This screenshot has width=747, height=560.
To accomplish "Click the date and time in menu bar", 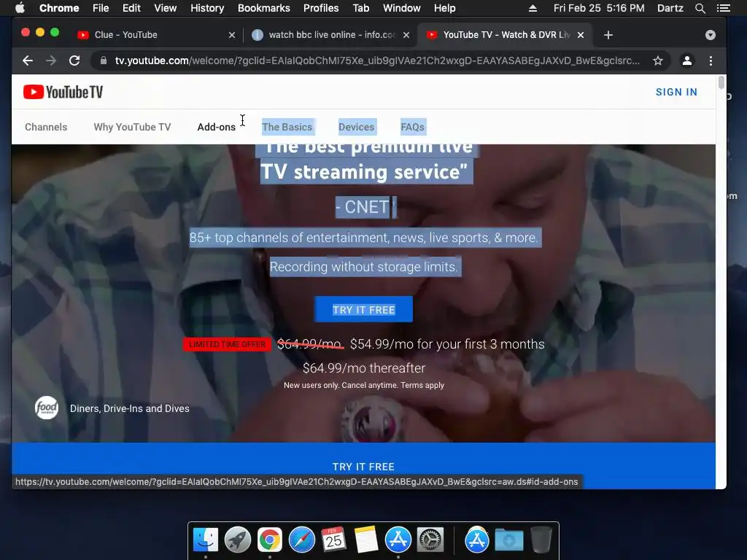I will pyautogui.click(x=599, y=8).
